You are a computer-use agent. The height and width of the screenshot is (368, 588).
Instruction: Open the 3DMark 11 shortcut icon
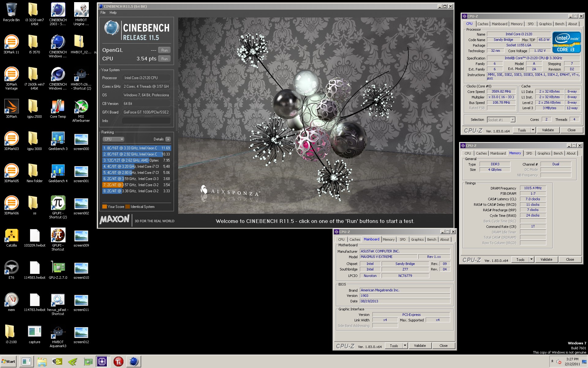(11, 44)
